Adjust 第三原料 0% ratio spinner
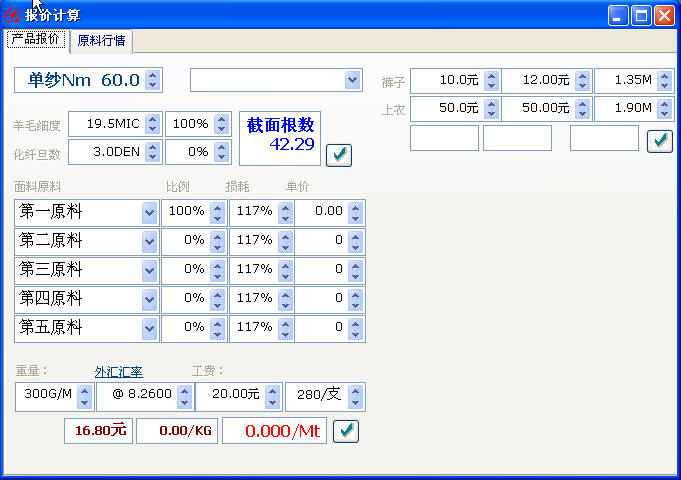Viewport: 681px width, 480px height. click(x=218, y=271)
